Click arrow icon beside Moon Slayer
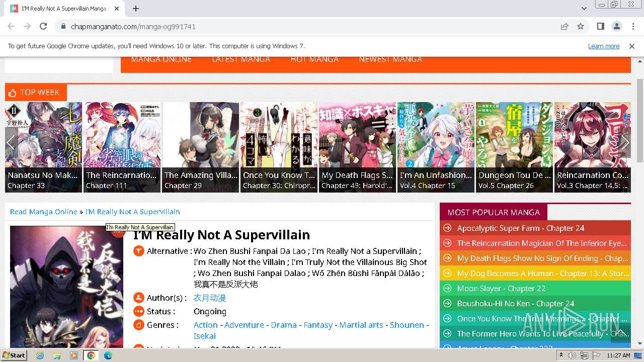Image resolution: width=644 pixels, height=362 pixels. 446,289
